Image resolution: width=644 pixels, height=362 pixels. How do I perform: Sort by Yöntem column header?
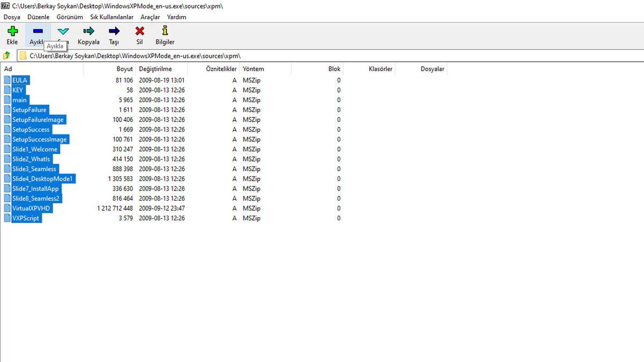click(x=253, y=69)
